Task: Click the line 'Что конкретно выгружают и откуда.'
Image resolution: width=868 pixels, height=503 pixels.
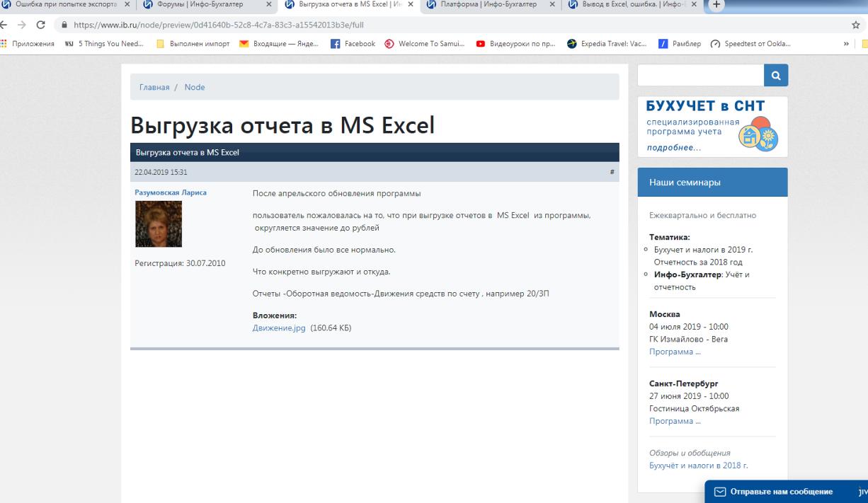Action: point(321,272)
